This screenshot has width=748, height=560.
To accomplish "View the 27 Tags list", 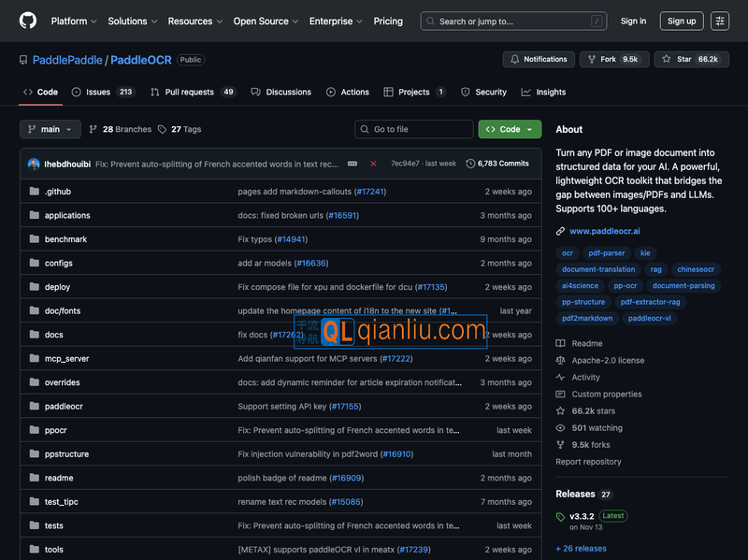I will tap(180, 129).
